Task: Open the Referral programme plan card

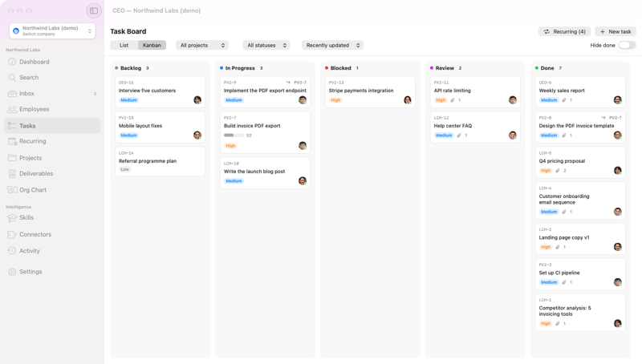Action: click(160, 161)
